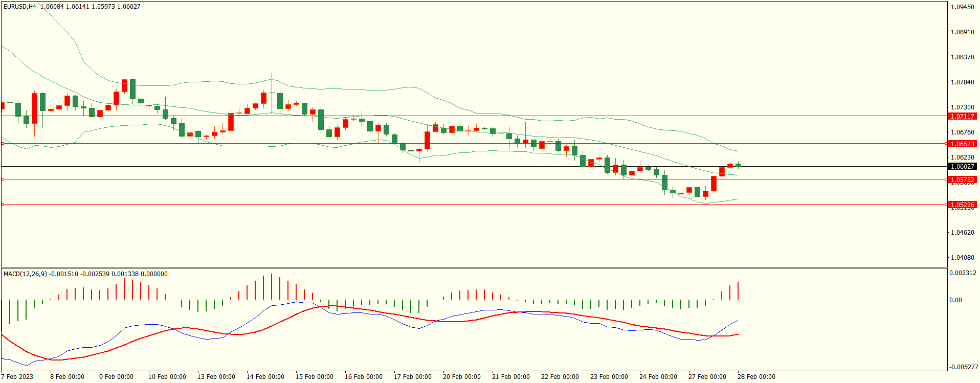Click the 1.07840 value on price axis

(962, 82)
